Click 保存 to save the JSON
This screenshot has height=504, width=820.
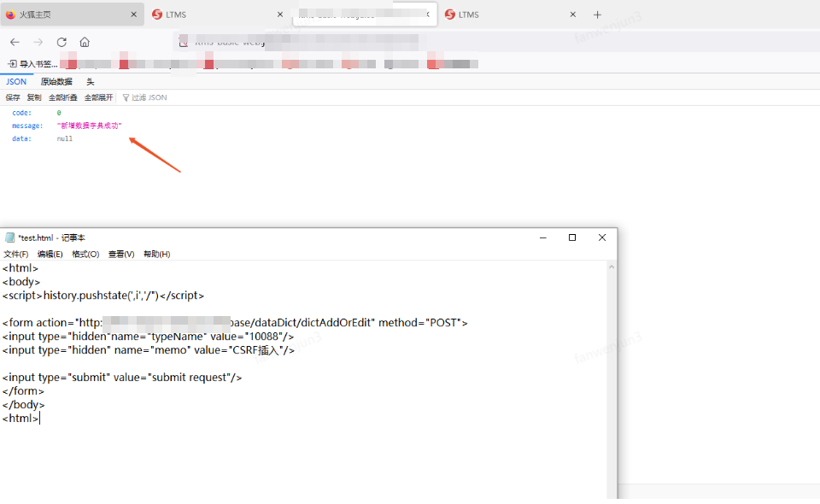tap(13, 97)
